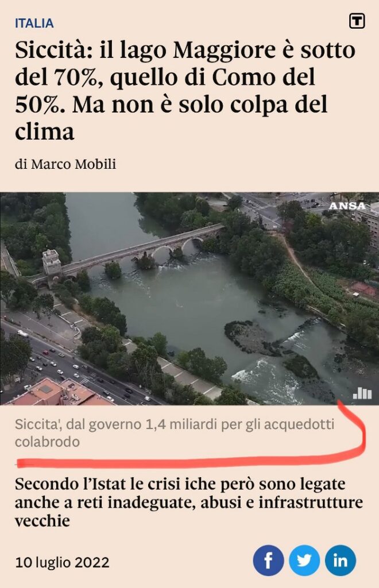
Task: Share the article on Twitter
Action: tap(304, 560)
